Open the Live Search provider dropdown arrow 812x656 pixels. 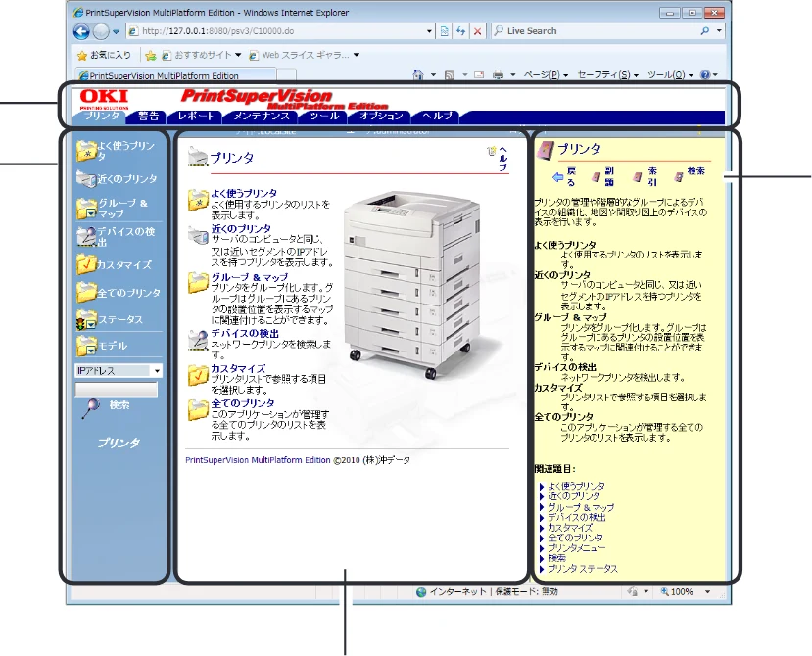719,31
